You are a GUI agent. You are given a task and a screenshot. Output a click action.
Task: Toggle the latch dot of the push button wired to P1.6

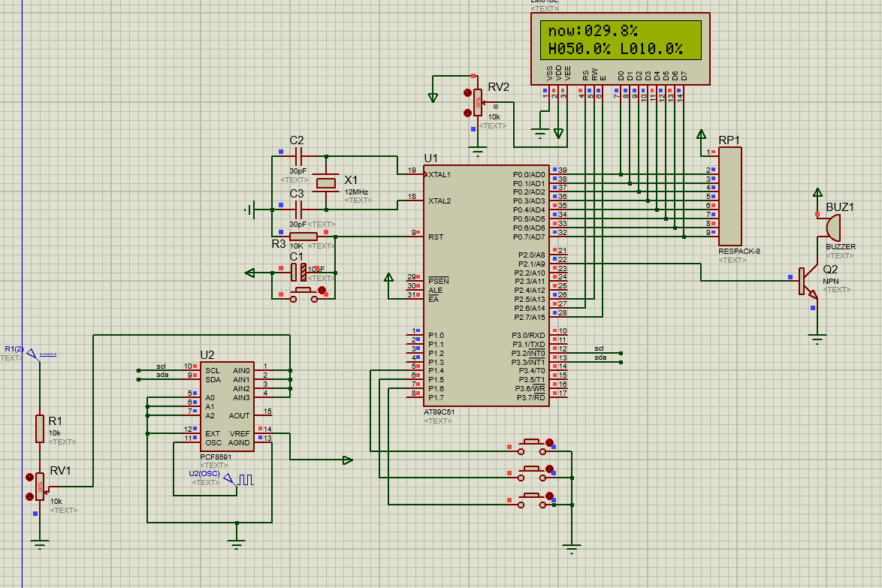550,496
